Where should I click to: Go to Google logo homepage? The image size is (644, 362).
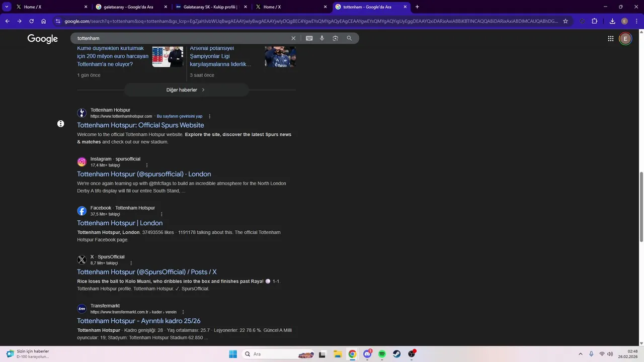(x=43, y=39)
